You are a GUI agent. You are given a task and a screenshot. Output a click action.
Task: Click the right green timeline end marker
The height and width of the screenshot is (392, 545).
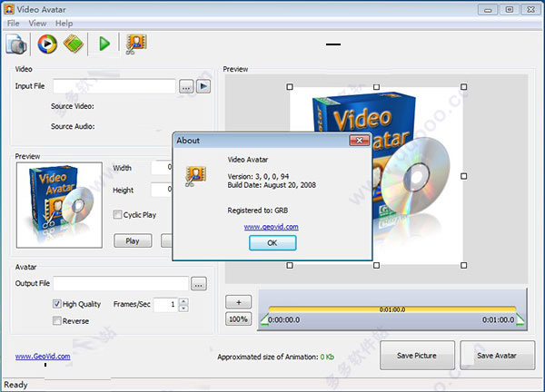pyautogui.click(x=520, y=319)
